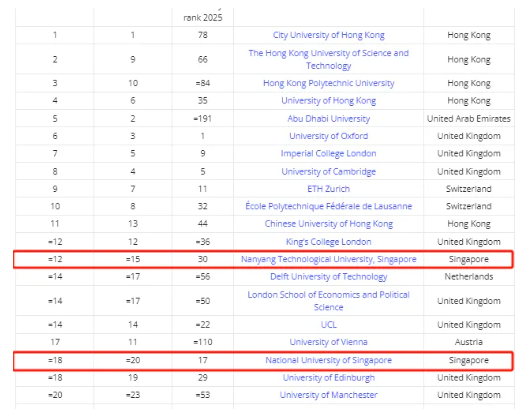Screen dimensions: 524x419
Task: Open City University of Hong Kong link
Action: 329,35
